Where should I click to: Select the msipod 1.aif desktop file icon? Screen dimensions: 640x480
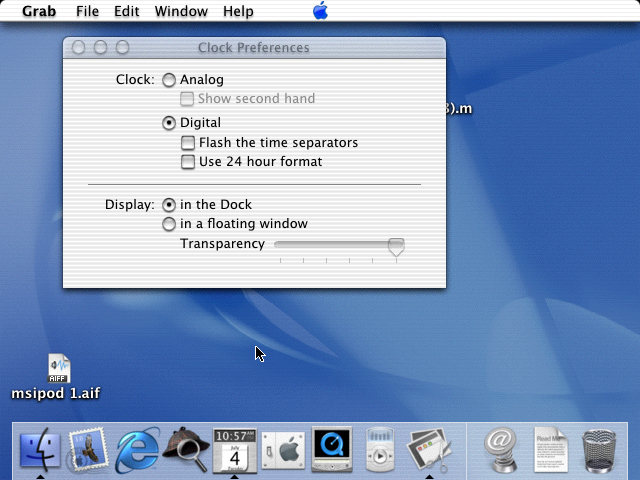tap(59, 368)
